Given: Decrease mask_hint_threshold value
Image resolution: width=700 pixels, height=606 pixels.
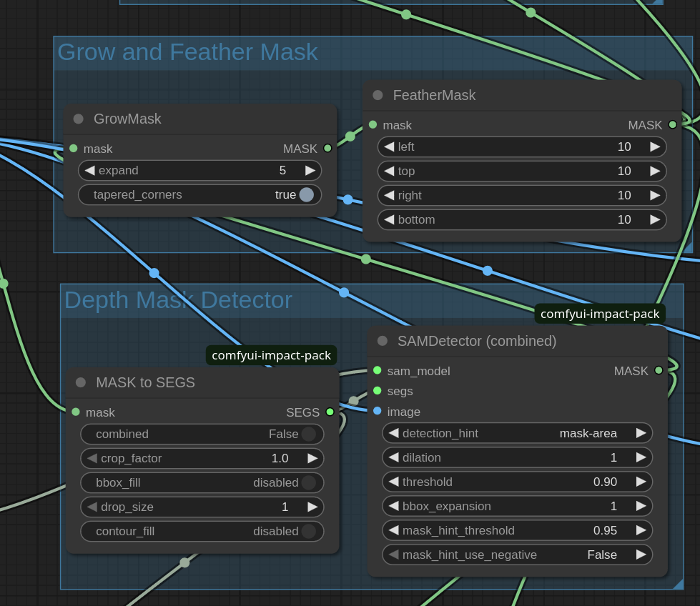Looking at the screenshot, I should 393,530.
